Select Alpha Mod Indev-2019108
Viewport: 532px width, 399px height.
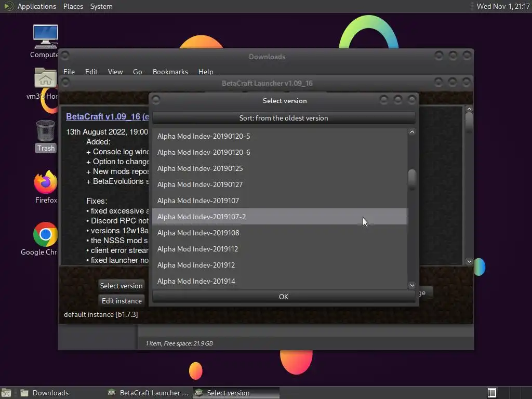tap(280, 233)
